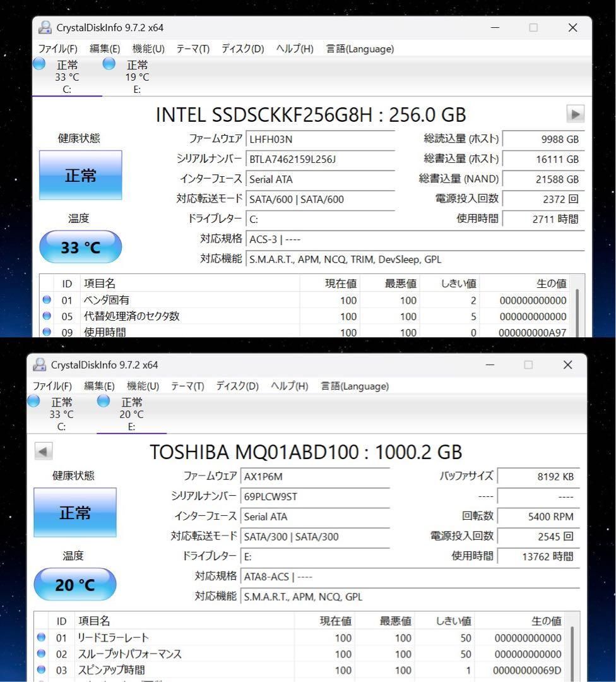The image size is (616, 682).
Task: Click the next-disk arrow beside the Intel drive title
Action: [575, 114]
